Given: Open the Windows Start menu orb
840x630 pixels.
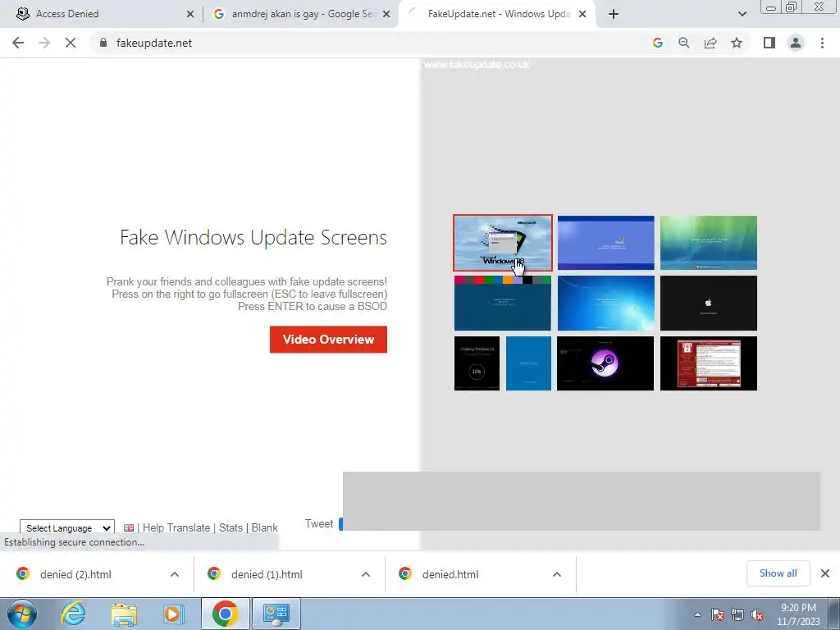Looking at the screenshot, I should 22,614.
